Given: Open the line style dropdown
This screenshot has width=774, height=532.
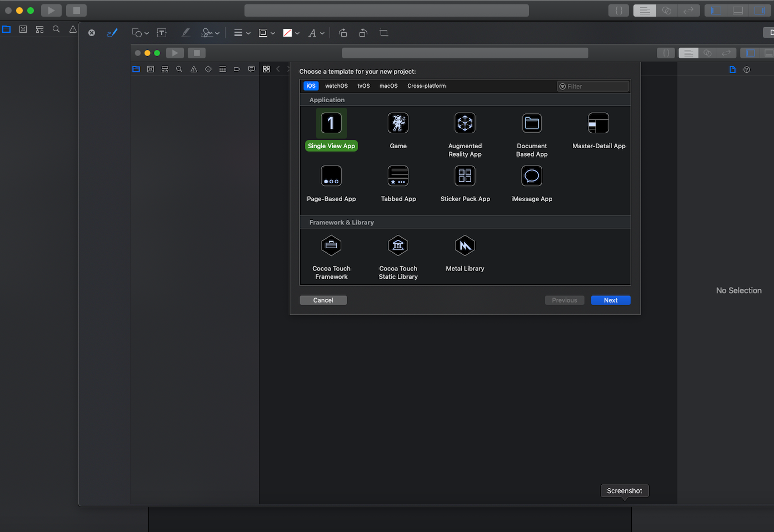Looking at the screenshot, I should coord(242,33).
